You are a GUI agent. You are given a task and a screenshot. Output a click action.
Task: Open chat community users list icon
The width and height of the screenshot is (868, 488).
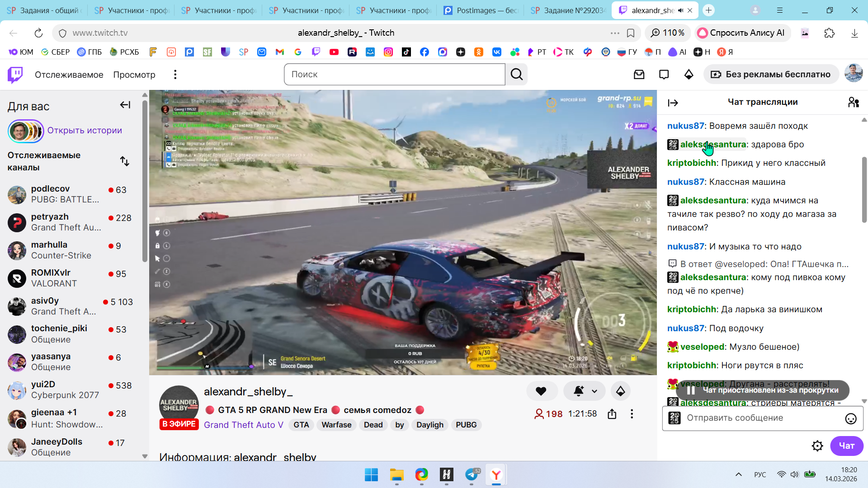[x=853, y=103]
